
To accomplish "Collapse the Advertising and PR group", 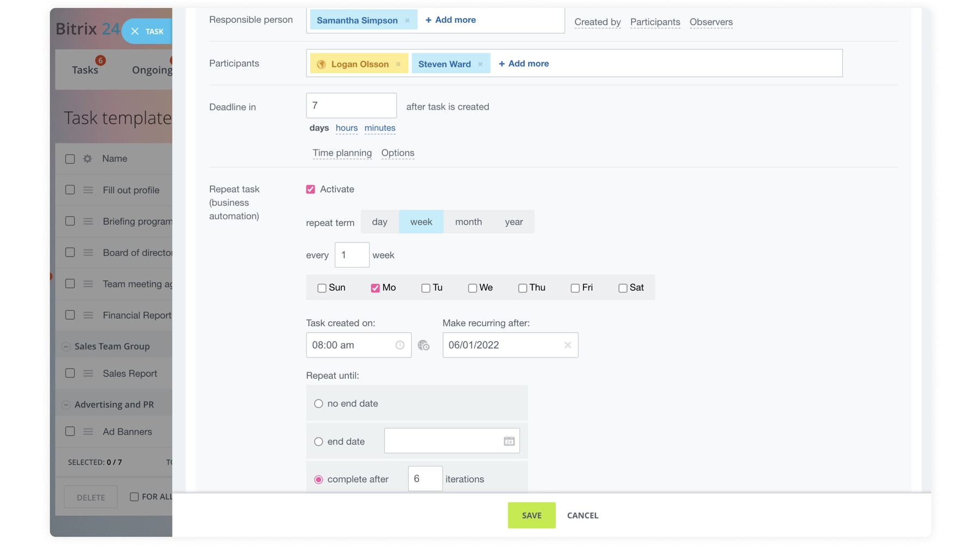I will (66, 405).
